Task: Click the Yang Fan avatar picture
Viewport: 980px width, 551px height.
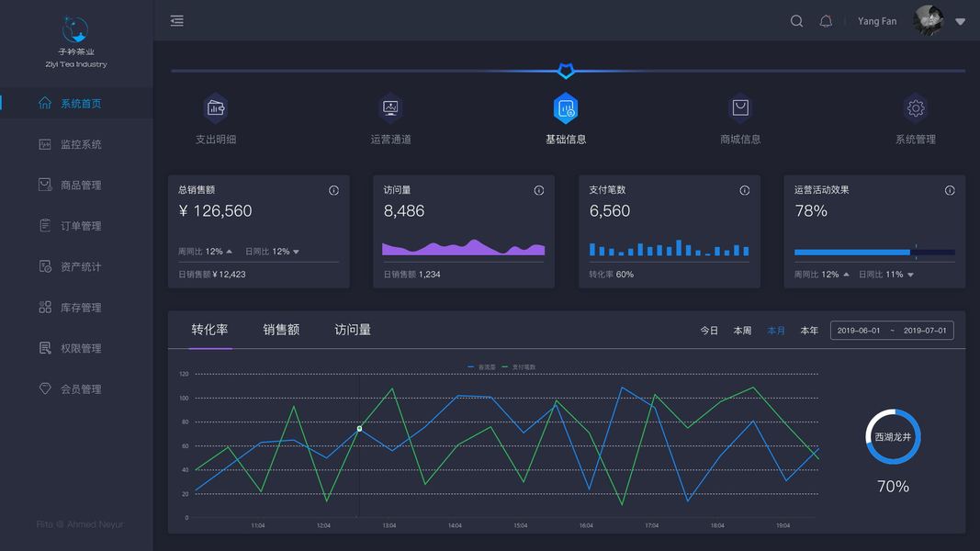Action: click(x=929, y=20)
